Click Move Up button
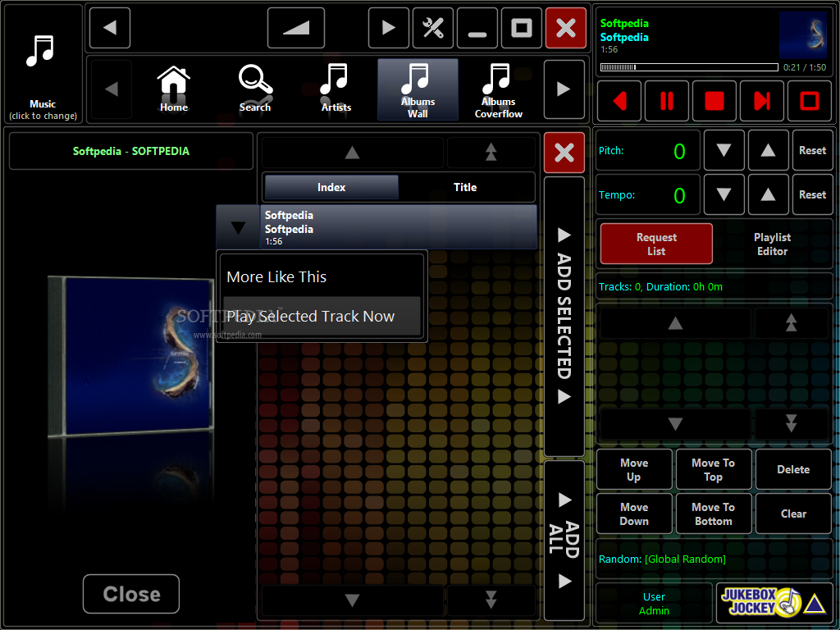Viewport: 840px width, 630px height. (634, 470)
